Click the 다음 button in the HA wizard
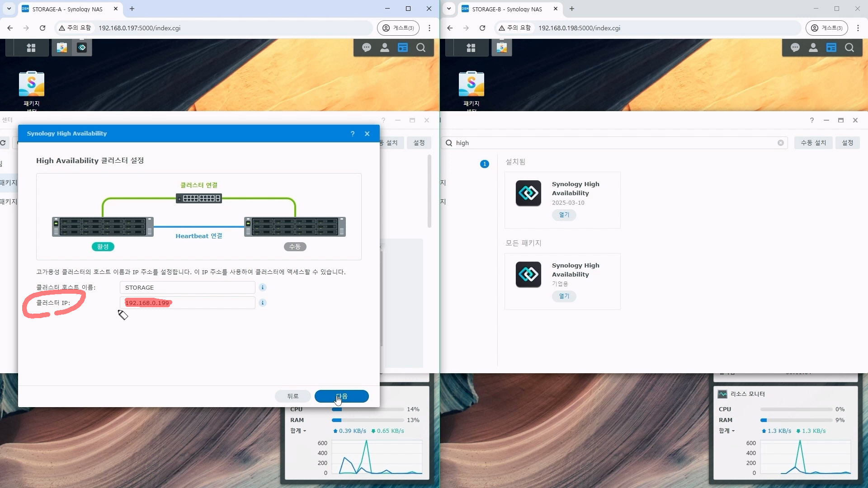The width and height of the screenshot is (868, 488). [x=342, y=396]
